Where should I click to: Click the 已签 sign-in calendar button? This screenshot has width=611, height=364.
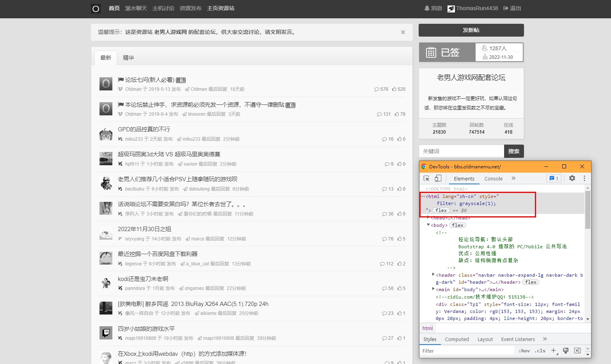(447, 52)
